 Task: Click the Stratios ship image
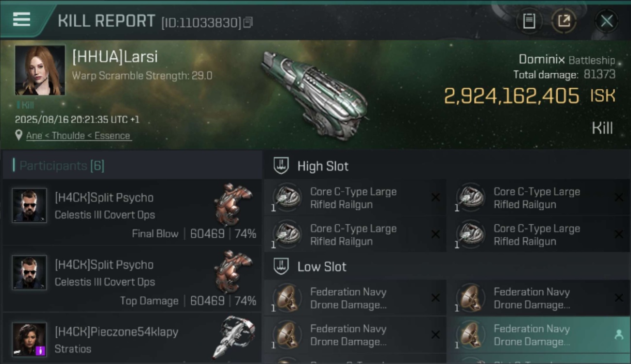click(234, 337)
